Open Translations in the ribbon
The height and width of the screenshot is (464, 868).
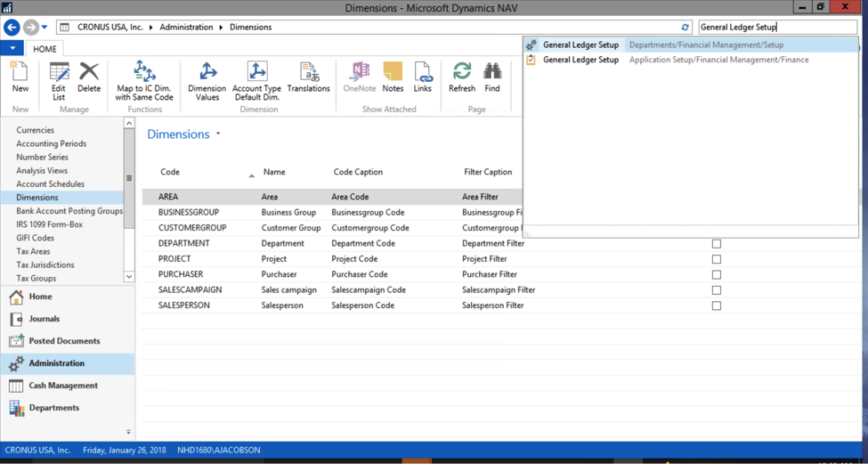click(308, 77)
